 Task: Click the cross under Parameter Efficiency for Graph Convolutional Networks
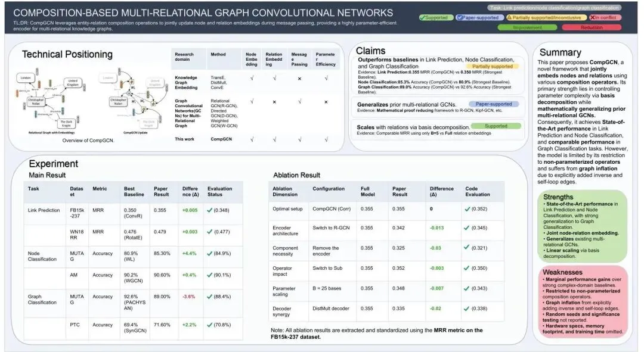pos(326,102)
